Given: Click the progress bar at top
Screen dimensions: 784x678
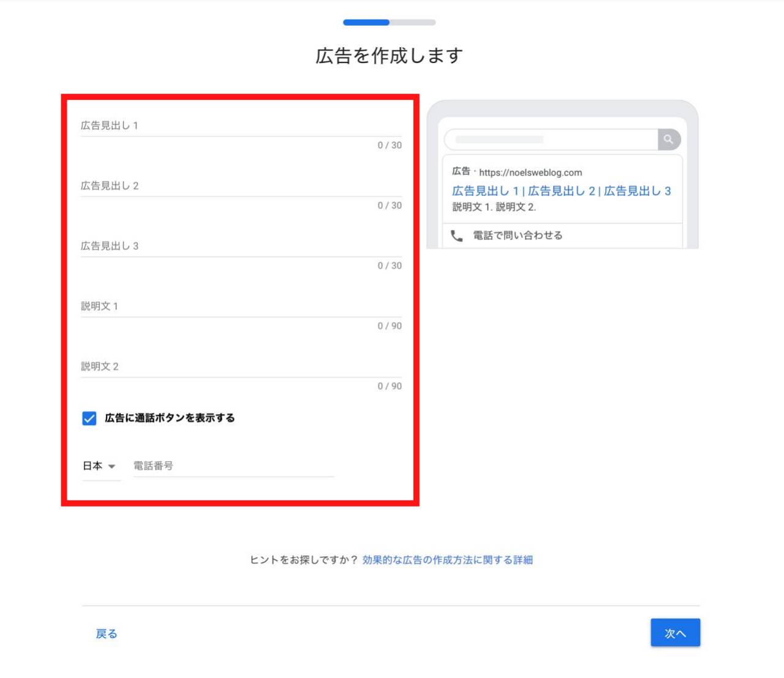Looking at the screenshot, I should pos(390,23).
